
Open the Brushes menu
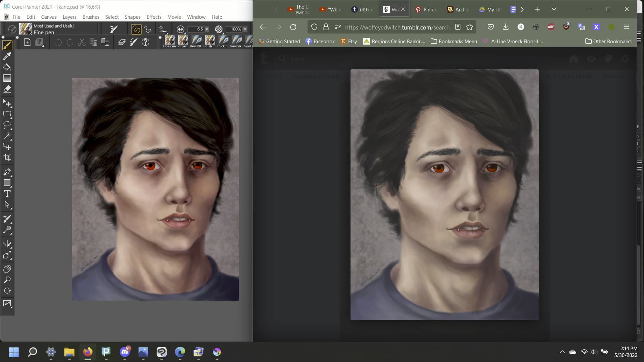tap(91, 17)
